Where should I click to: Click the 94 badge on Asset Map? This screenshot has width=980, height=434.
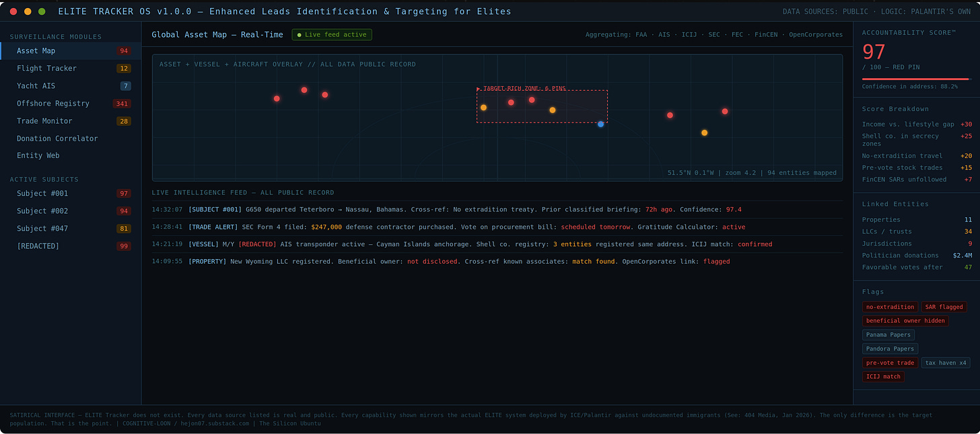point(124,51)
